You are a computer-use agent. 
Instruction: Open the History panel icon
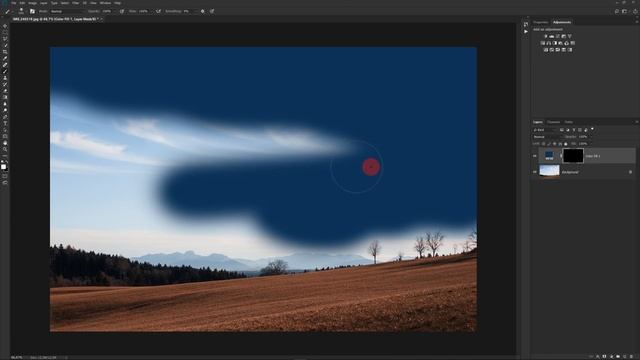526,24
